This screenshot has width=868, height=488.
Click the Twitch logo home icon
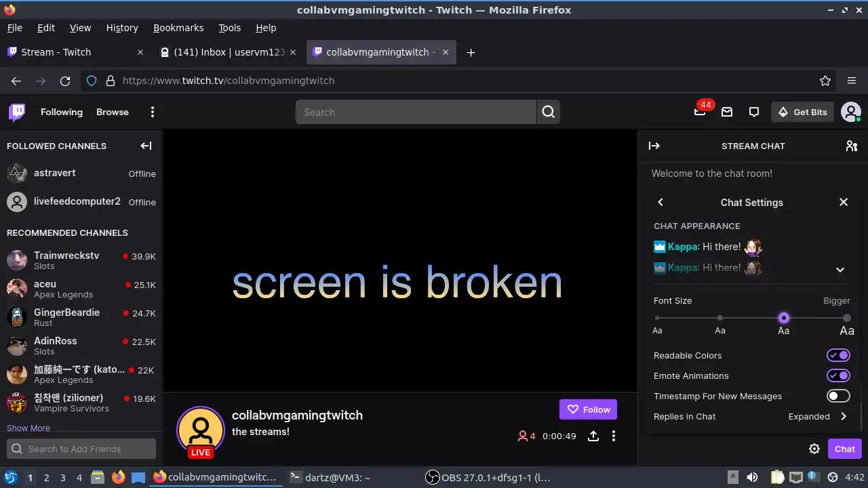pos(17,112)
